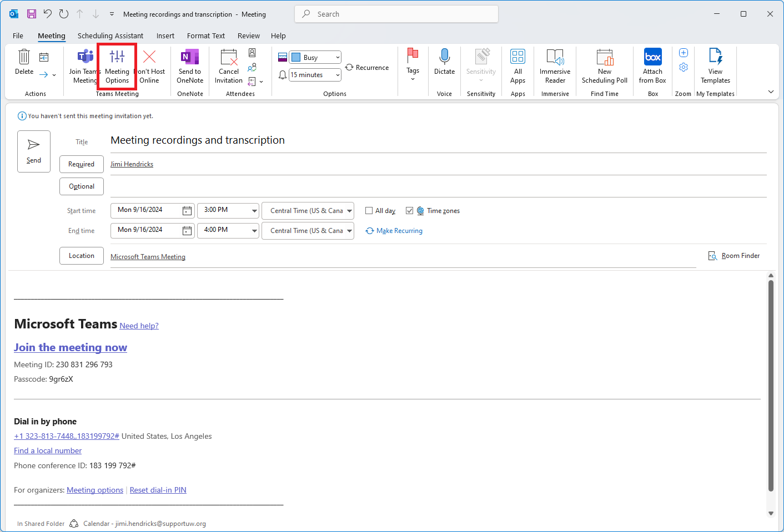
Task: Click the message body vertical scrollbar
Action: click(771, 386)
